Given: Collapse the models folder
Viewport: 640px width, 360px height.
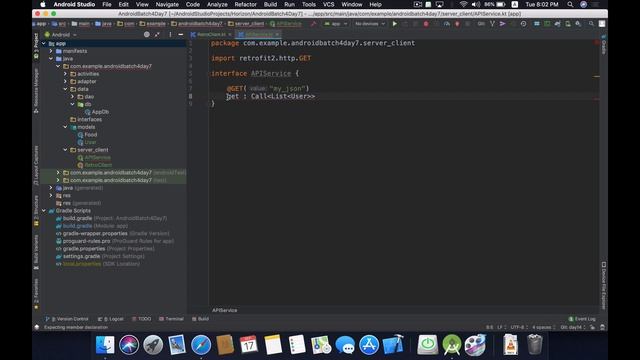Looking at the screenshot, I should click(x=65, y=127).
